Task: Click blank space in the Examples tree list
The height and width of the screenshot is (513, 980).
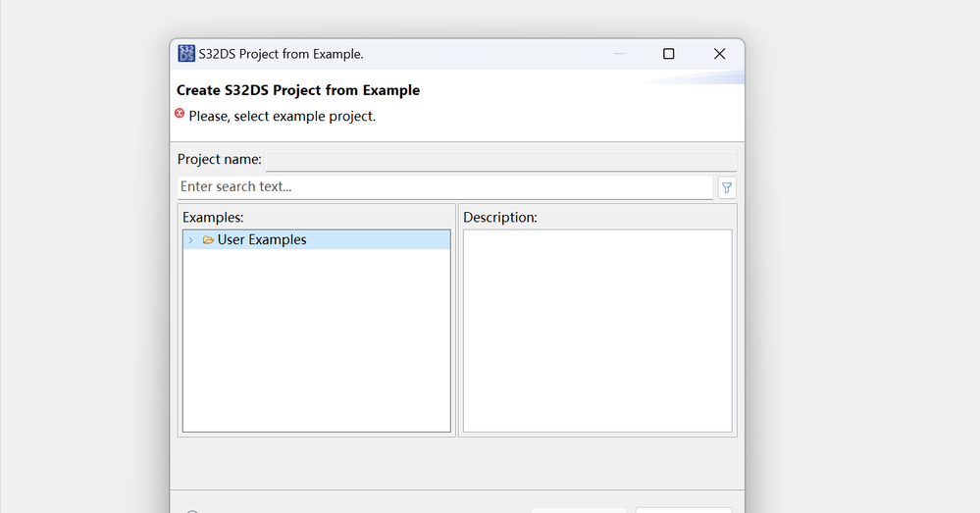Action: pyautogui.click(x=316, y=343)
